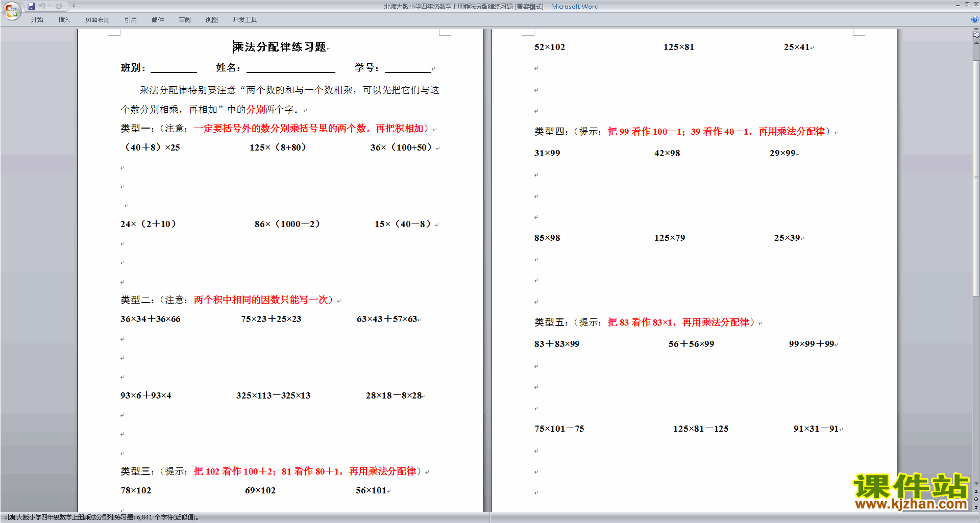Click the problem 125×81 at the top of page two
Viewport: 980px width, 523px height.
tap(679, 47)
